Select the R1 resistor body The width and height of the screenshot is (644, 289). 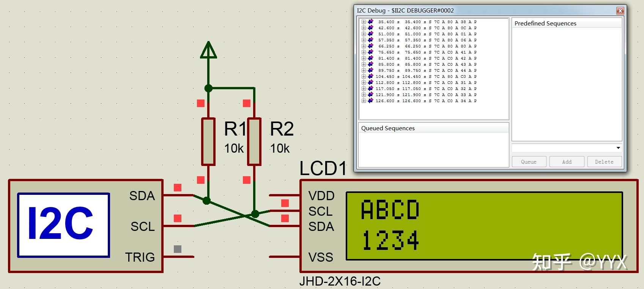pos(208,142)
